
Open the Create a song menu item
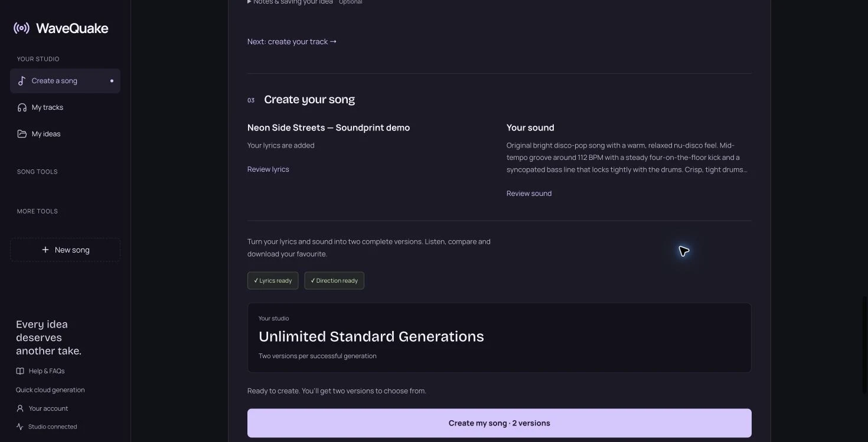(x=65, y=81)
